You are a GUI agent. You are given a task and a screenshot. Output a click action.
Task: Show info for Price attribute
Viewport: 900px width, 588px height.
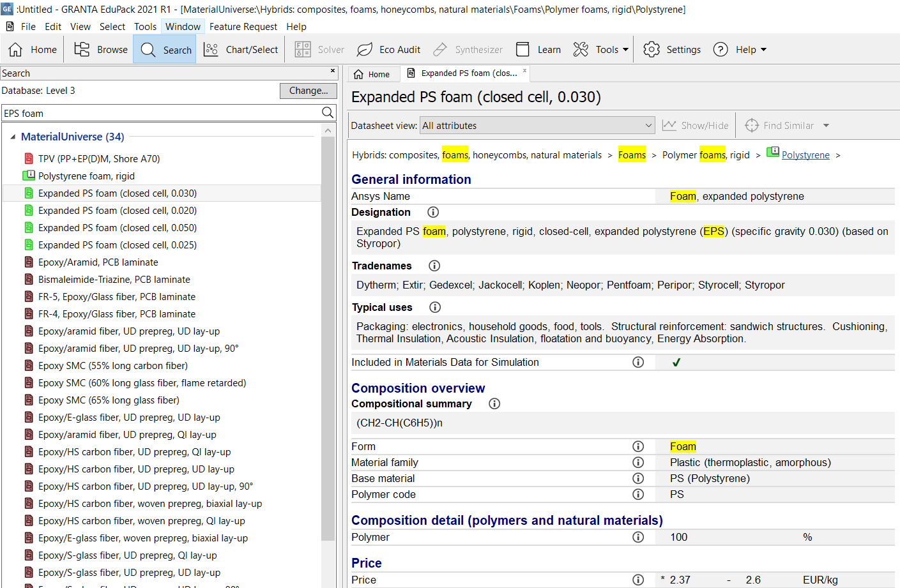click(x=638, y=580)
